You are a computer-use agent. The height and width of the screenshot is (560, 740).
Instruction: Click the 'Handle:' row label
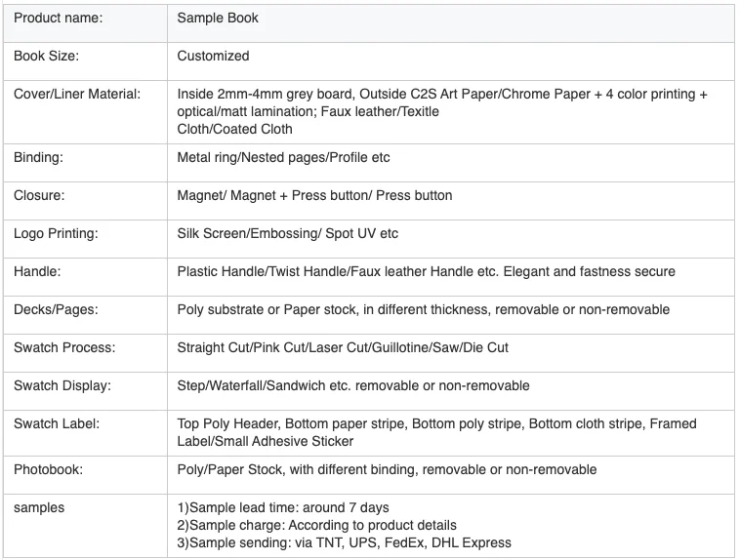37,271
